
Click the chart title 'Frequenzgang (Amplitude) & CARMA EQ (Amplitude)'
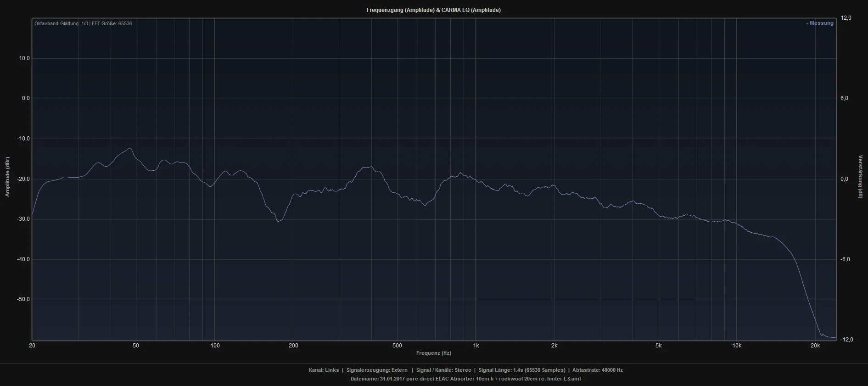(x=433, y=10)
